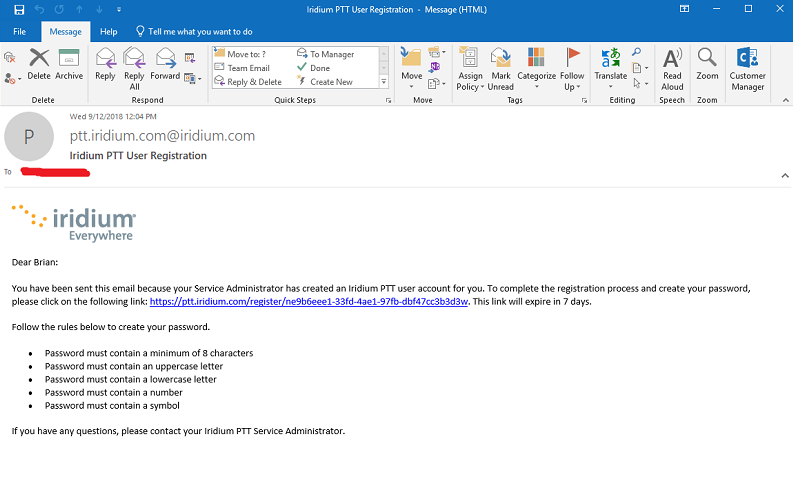Open the Related items dropdown
Screen dimensions: 793x488
[640, 67]
